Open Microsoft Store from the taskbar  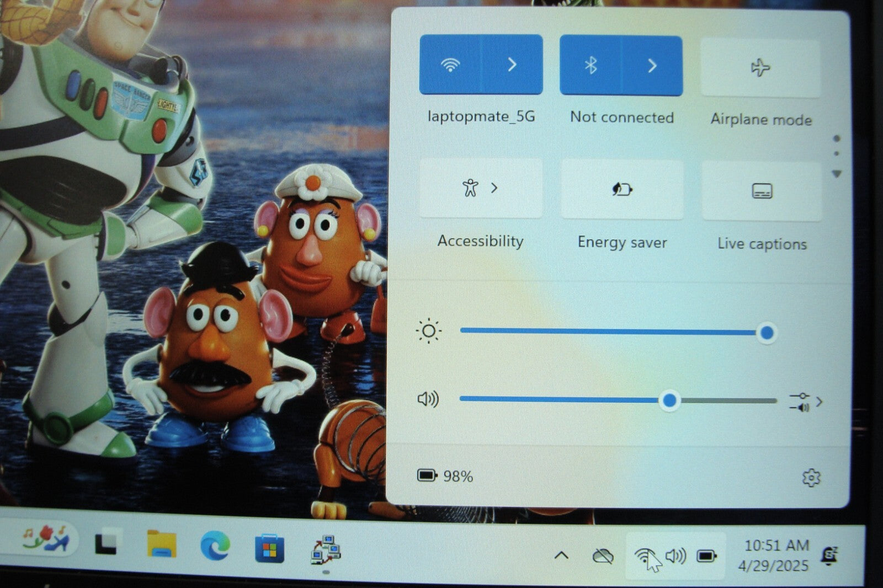tap(269, 549)
